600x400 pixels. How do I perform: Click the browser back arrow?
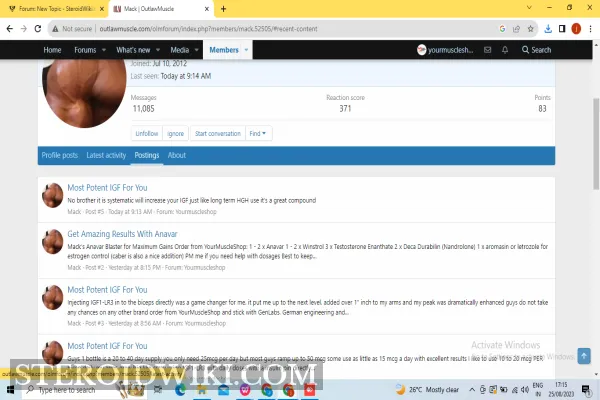point(10,29)
